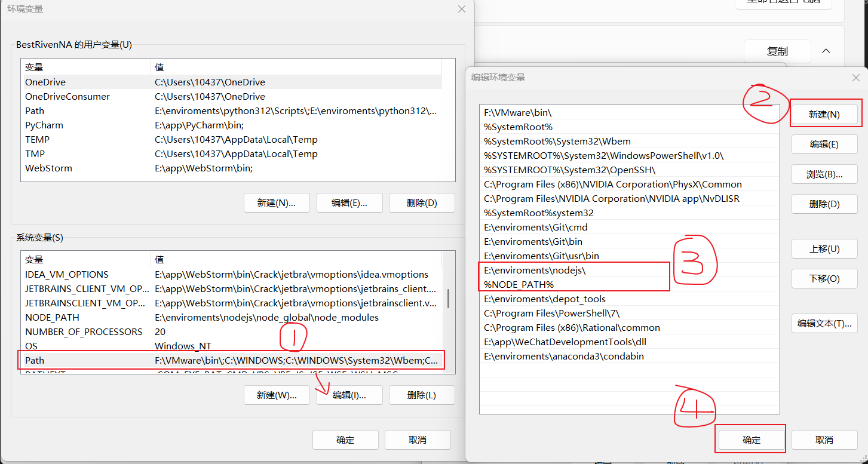
Task: Move the selected path up with 上移(U)
Action: pos(824,248)
